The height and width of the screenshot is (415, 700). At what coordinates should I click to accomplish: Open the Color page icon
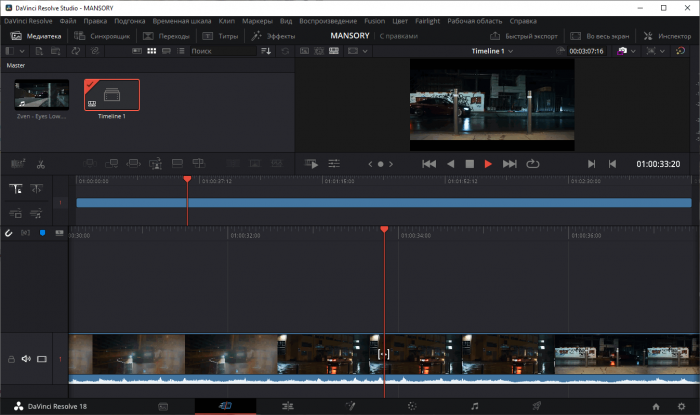coord(412,406)
